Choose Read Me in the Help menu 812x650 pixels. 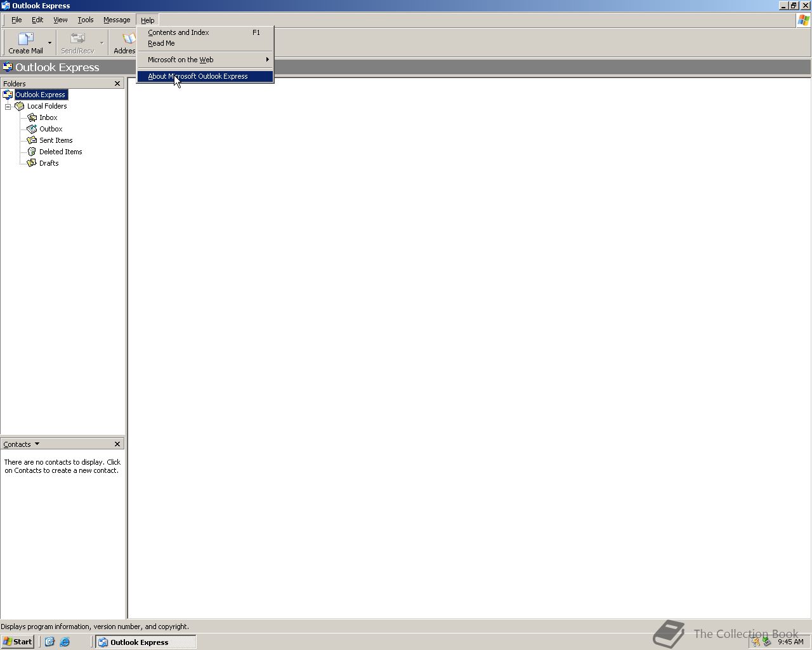point(205,43)
